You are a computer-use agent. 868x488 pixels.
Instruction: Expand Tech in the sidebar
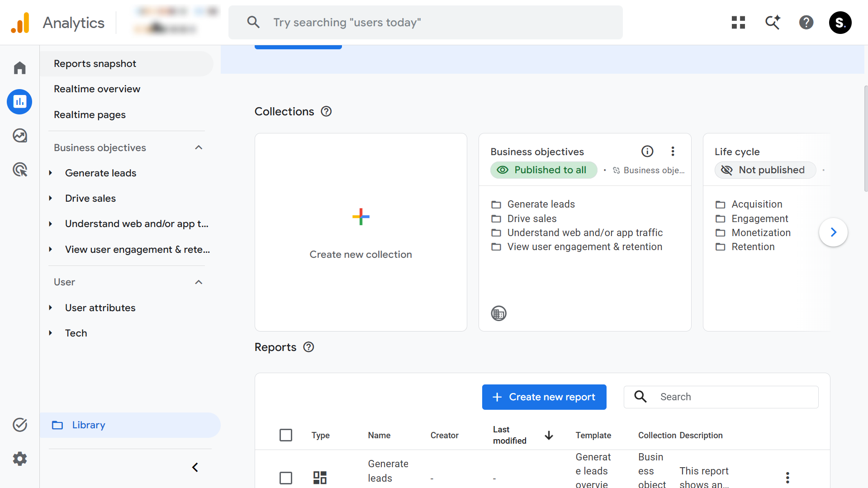click(51, 333)
